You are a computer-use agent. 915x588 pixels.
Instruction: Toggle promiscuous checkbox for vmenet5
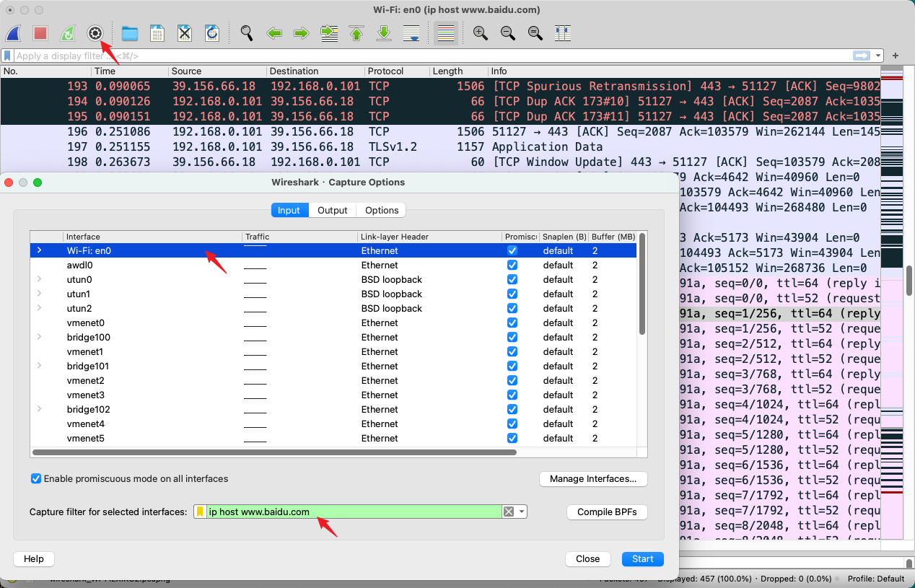(x=512, y=438)
